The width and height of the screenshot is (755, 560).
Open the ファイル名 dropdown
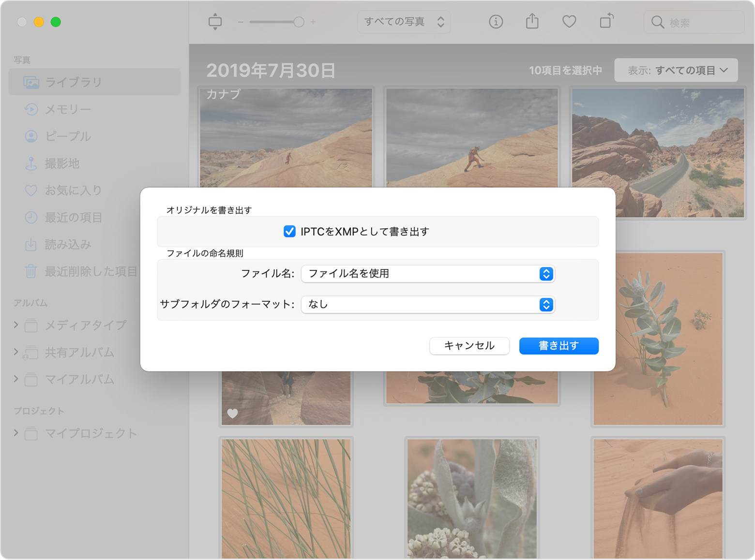(427, 274)
